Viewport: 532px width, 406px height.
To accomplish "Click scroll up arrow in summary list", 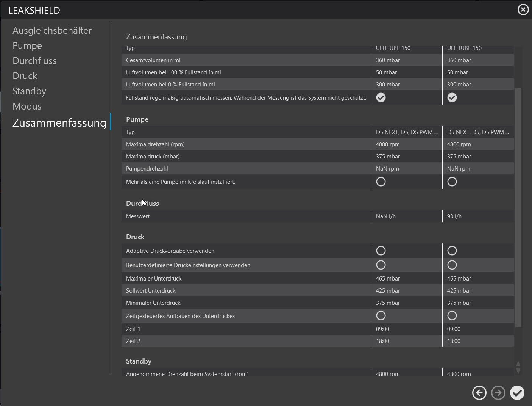I will pyautogui.click(x=518, y=364).
